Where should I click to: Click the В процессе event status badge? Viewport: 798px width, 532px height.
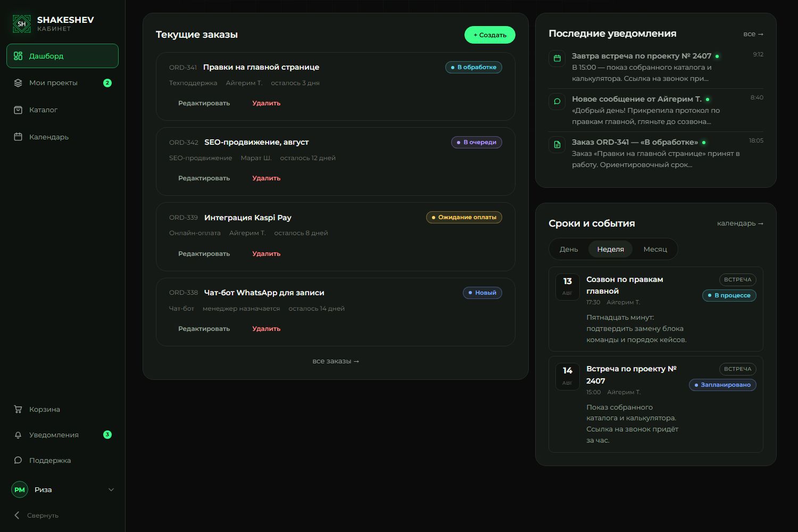[729, 295]
